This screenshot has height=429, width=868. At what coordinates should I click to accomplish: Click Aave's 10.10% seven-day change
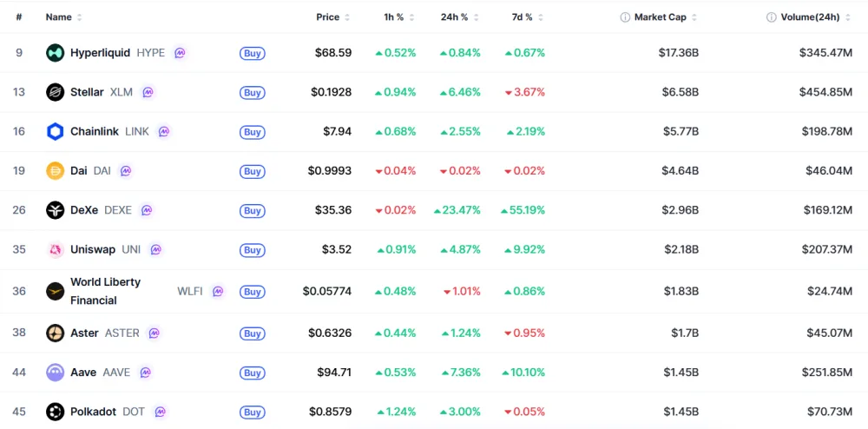point(523,373)
